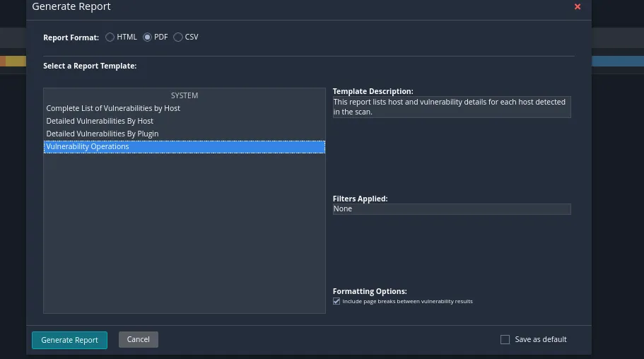Image resolution: width=644 pixels, height=359 pixels.
Task: Cancel the report generation
Action: point(138,339)
